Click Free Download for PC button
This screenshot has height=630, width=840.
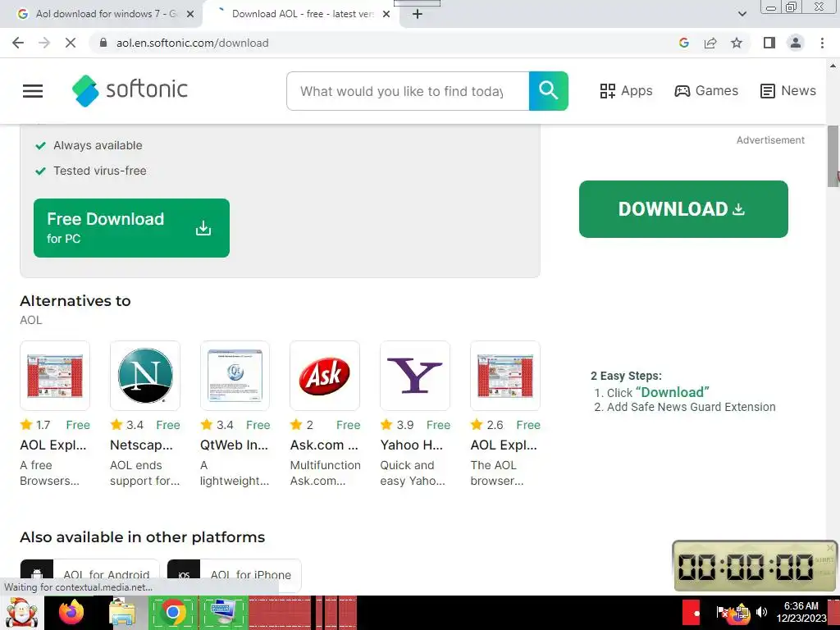pyautogui.click(x=131, y=228)
